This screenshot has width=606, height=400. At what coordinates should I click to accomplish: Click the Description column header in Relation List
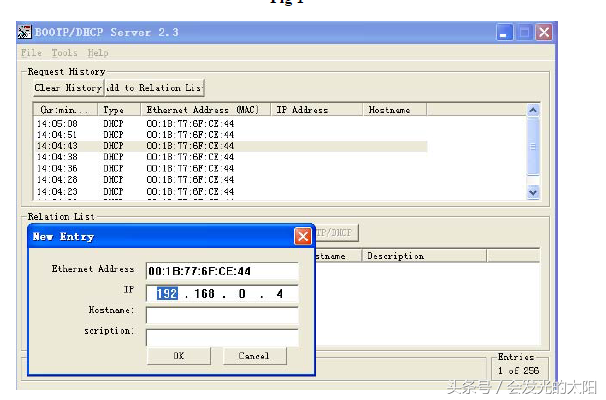(x=424, y=256)
